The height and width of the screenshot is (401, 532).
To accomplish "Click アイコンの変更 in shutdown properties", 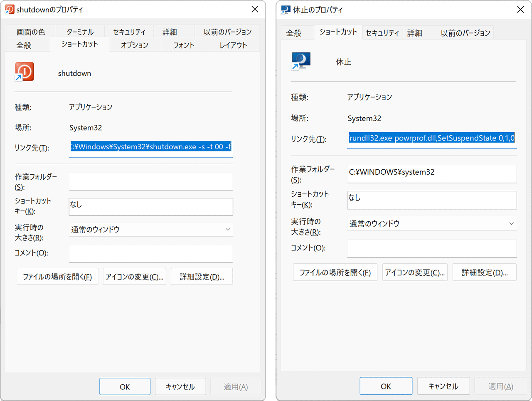I will pyautogui.click(x=135, y=277).
